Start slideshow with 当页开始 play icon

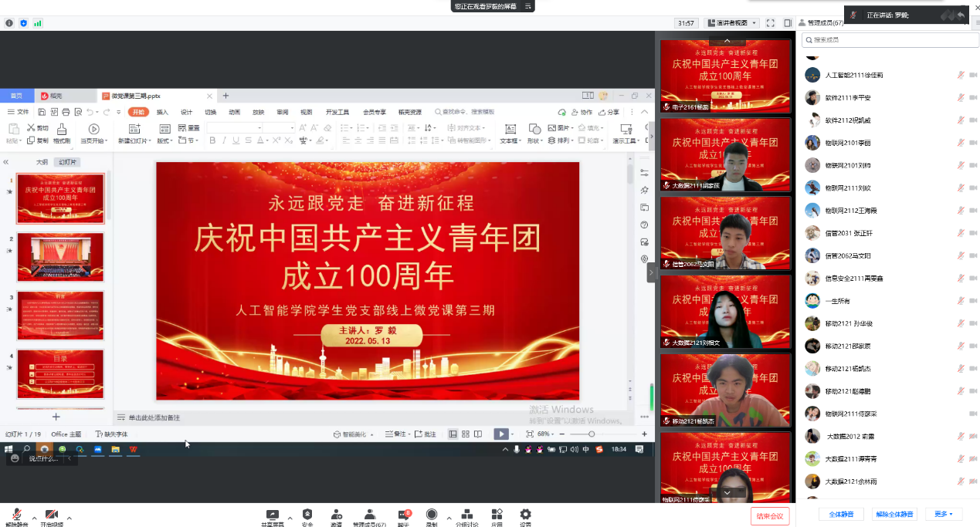(x=93, y=130)
